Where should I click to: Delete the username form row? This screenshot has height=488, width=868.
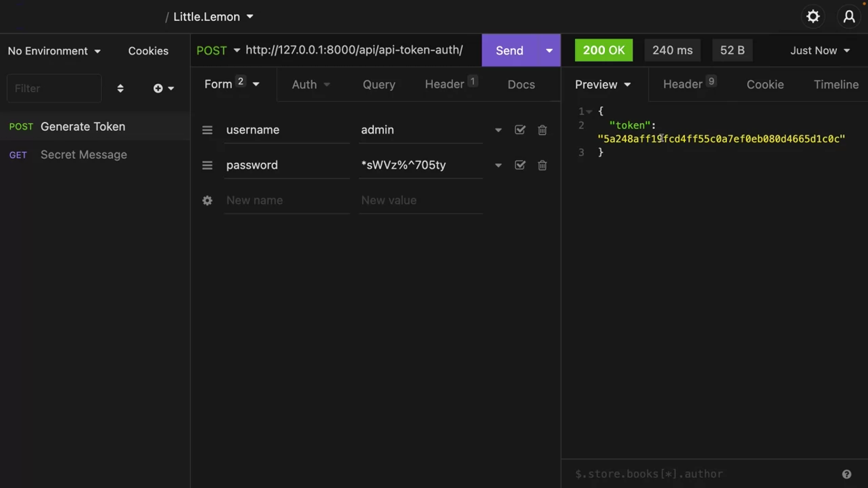[542, 130]
